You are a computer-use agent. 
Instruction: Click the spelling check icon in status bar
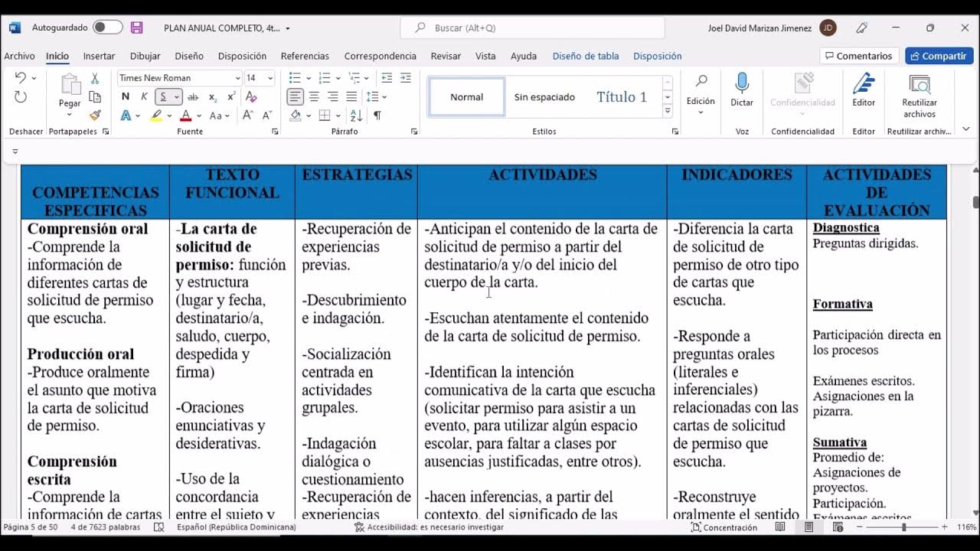coord(158,527)
